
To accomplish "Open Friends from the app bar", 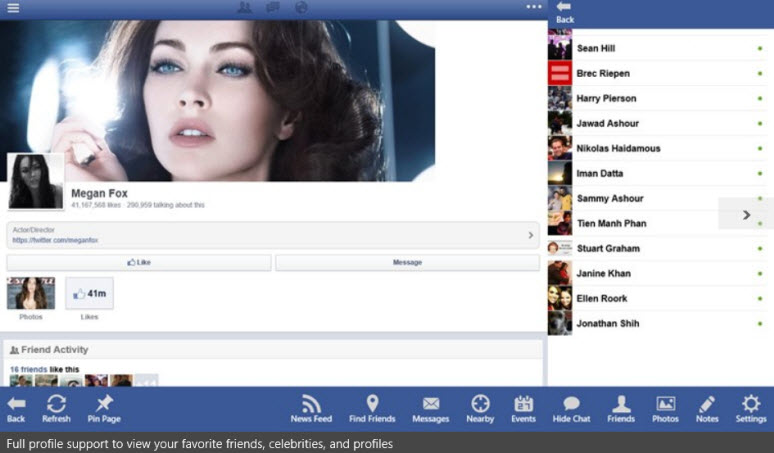I will pyautogui.click(x=621, y=409).
